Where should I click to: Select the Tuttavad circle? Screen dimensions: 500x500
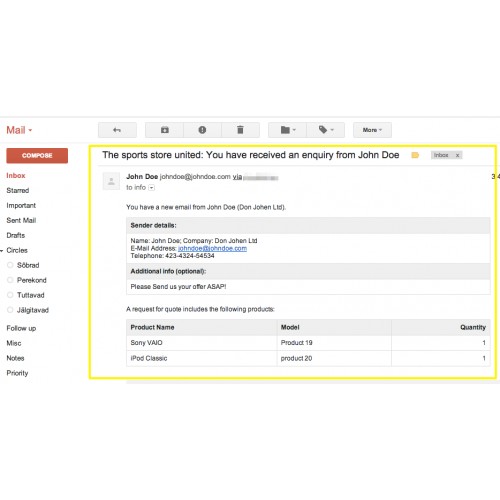tap(31, 295)
